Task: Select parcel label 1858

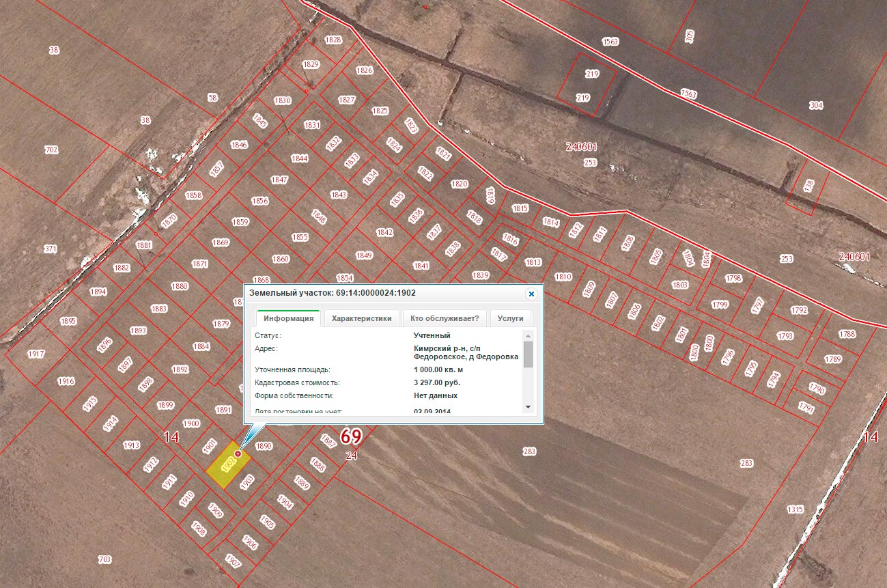Action: pos(194,195)
